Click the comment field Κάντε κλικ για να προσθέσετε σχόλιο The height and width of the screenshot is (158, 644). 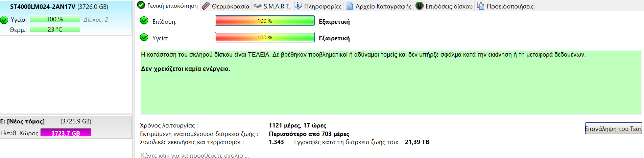coord(391,154)
